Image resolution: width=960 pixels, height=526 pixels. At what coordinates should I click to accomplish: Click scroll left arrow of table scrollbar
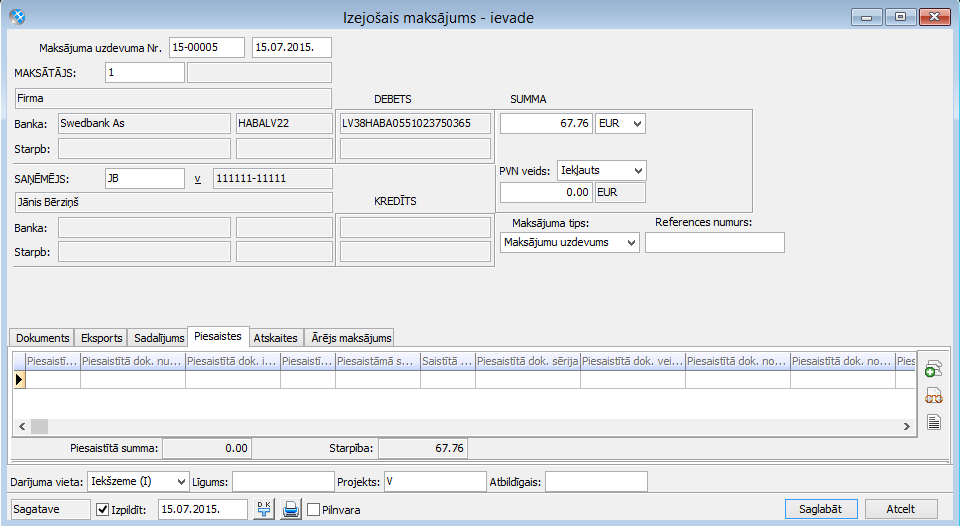point(22,426)
